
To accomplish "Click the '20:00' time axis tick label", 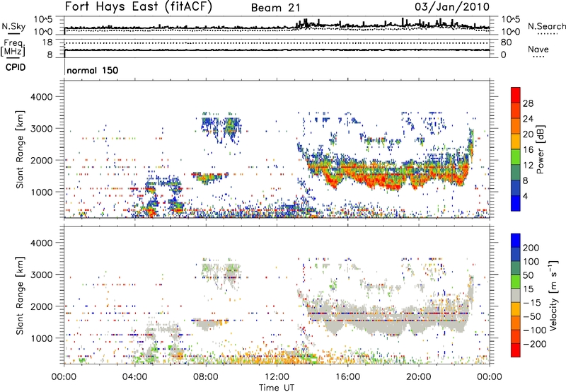I will pos(419,377).
